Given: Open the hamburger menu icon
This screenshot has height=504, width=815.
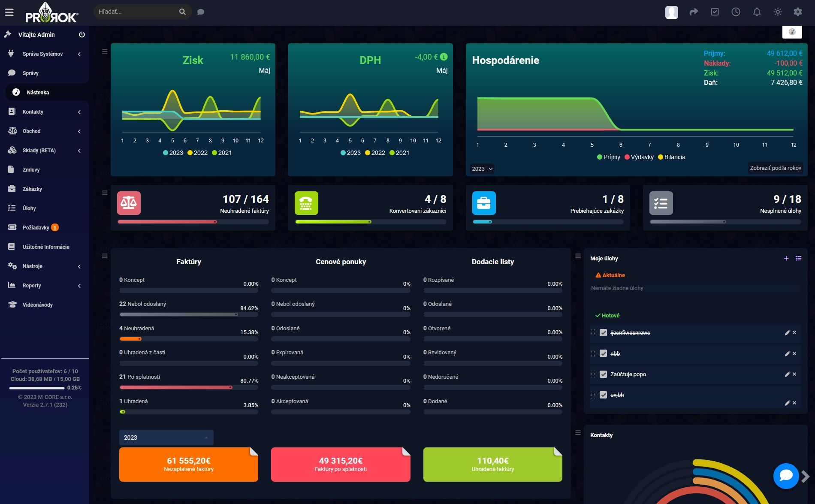Looking at the screenshot, I should coord(9,12).
